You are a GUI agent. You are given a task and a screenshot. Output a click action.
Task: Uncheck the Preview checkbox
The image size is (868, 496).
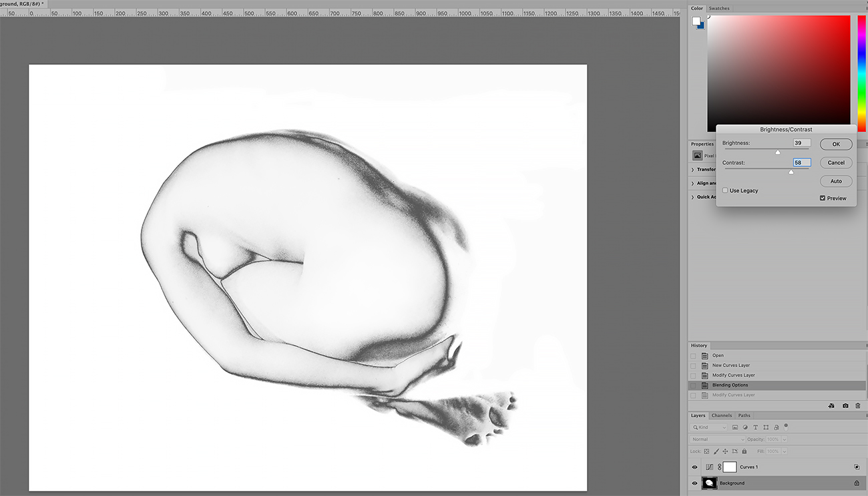click(x=823, y=198)
